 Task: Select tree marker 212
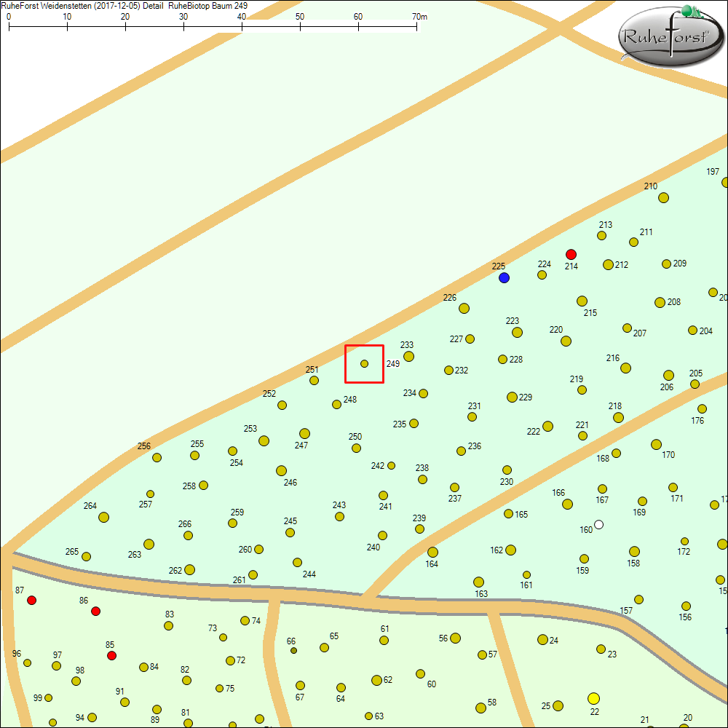[608, 264]
